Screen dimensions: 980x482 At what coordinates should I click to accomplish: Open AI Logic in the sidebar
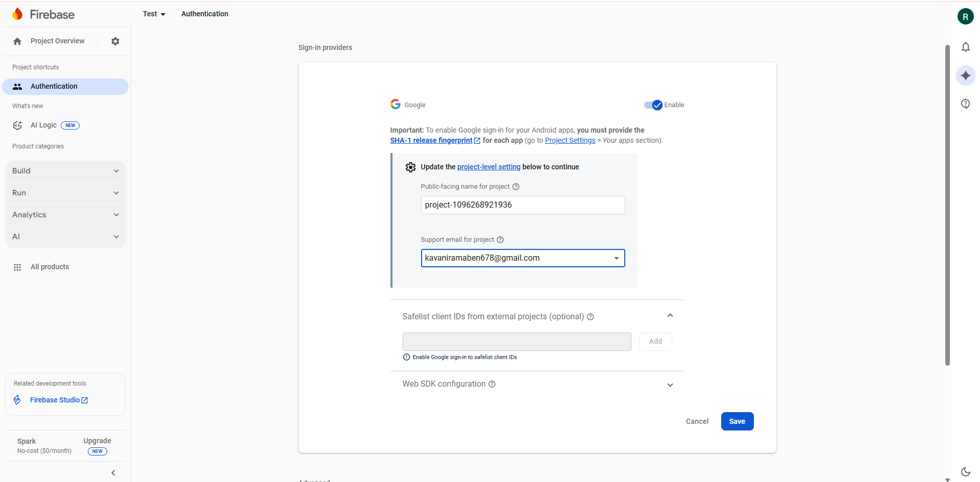[x=43, y=125]
